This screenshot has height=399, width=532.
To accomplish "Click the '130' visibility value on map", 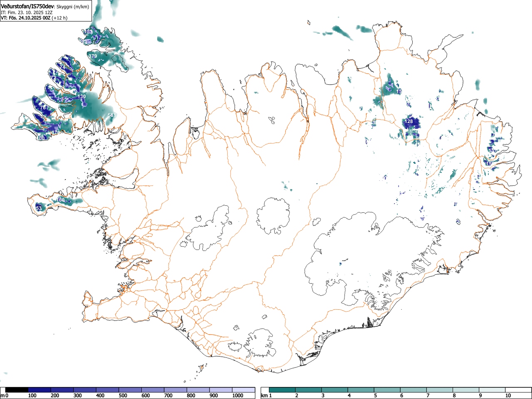I will pyautogui.click(x=82, y=96).
